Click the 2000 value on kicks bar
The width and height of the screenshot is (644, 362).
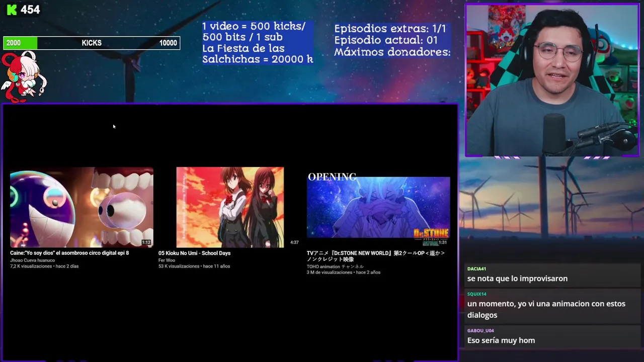[x=14, y=43]
